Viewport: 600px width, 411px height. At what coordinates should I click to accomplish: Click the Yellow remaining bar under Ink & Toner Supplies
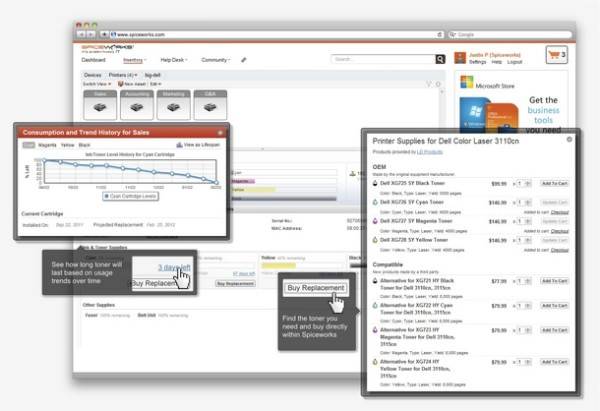pyautogui.click(x=279, y=265)
